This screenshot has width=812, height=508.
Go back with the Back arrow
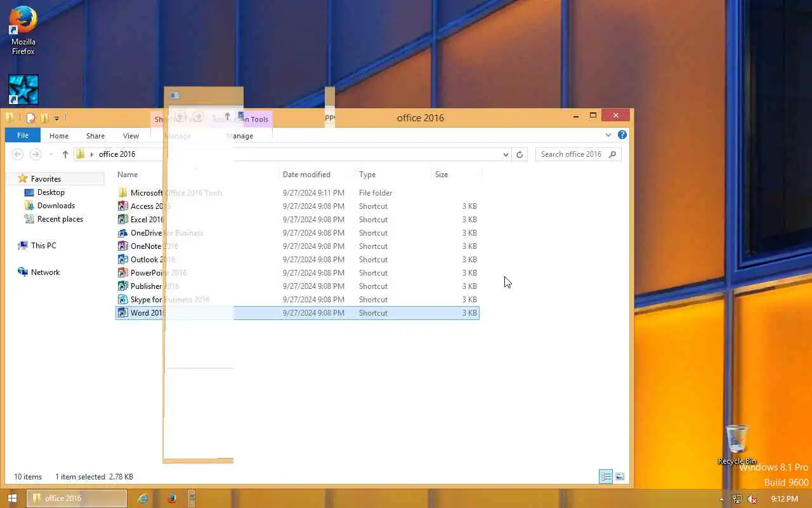point(18,154)
